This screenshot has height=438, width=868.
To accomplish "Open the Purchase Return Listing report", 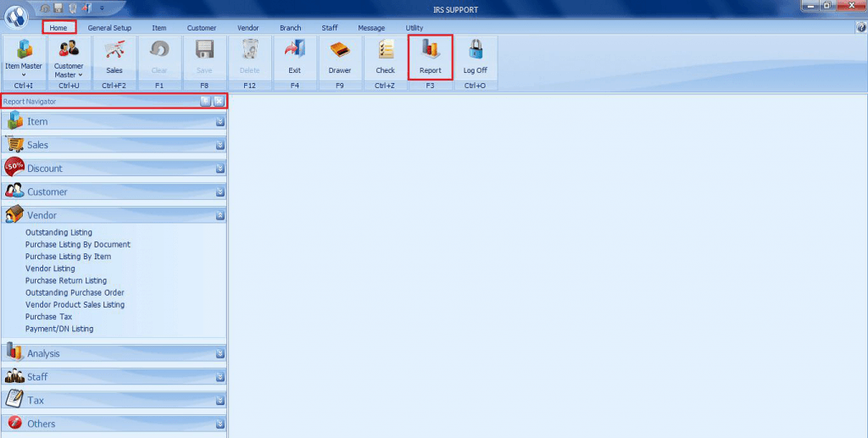I will pyautogui.click(x=66, y=281).
